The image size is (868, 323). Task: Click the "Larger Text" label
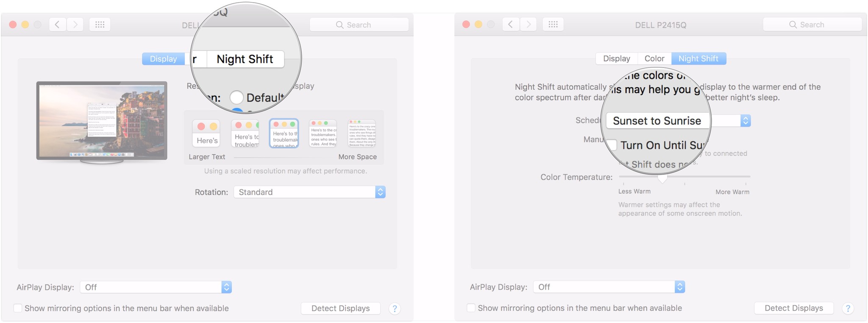(207, 157)
